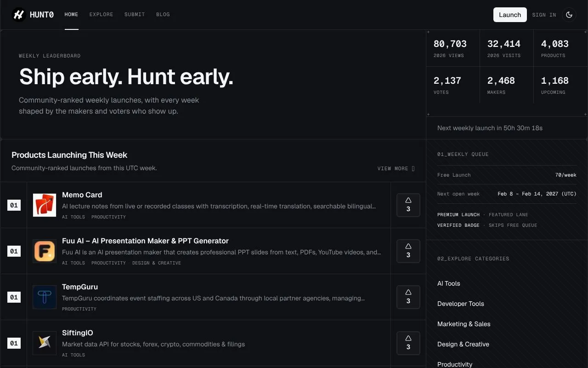Open the SiftingIO title
588x368 pixels.
(78, 333)
